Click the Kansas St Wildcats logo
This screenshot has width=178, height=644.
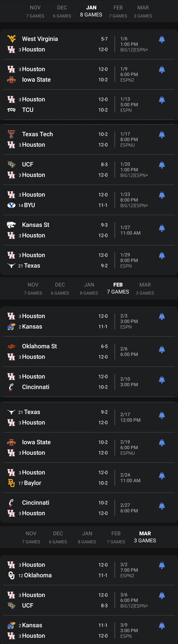pyautogui.click(x=11, y=225)
